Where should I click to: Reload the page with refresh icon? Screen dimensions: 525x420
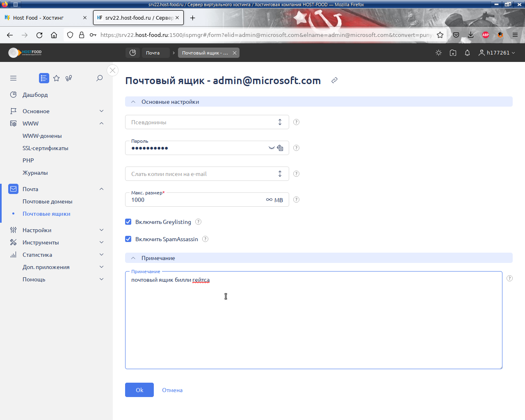[x=39, y=35]
